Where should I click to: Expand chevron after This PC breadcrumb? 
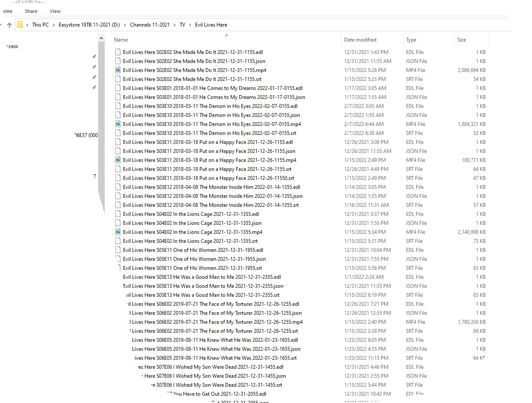(x=54, y=25)
